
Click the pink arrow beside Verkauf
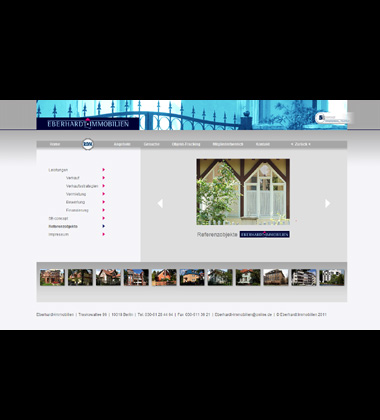(104, 178)
